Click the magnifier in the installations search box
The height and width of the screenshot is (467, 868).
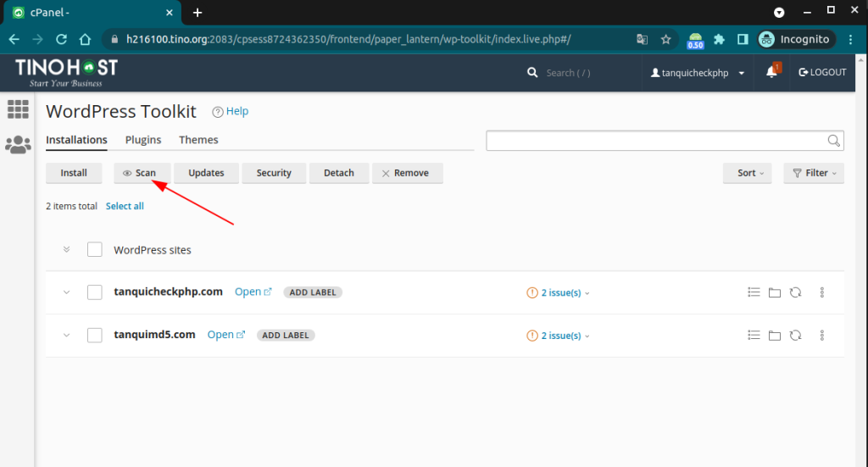[834, 141]
